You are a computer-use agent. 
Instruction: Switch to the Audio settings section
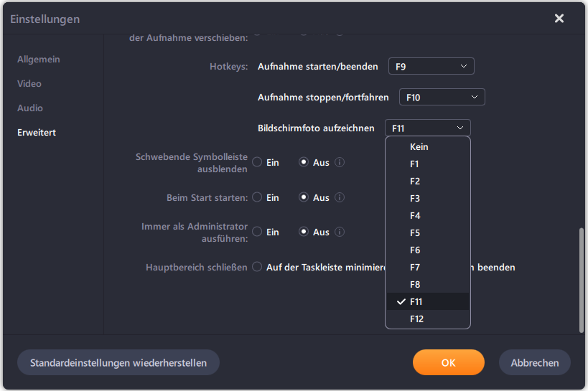click(30, 108)
